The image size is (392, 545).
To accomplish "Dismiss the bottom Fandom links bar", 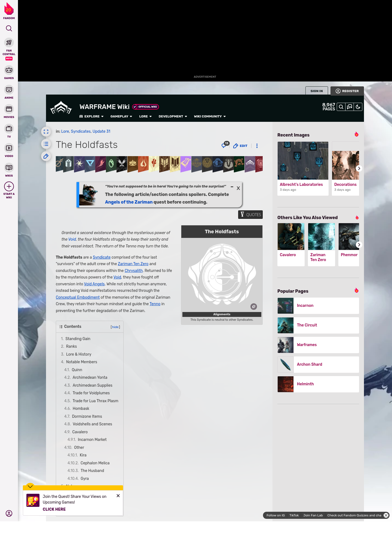I will [x=386, y=515].
